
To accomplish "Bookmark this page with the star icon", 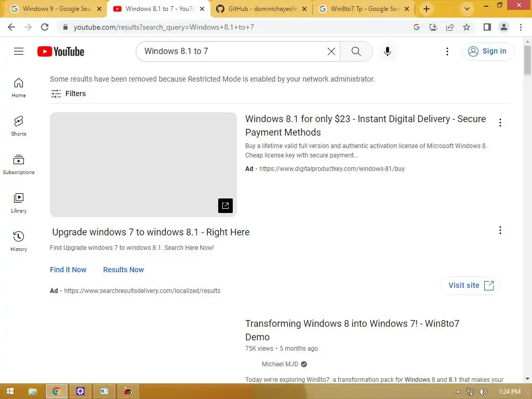I will pyautogui.click(x=467, y=27).
